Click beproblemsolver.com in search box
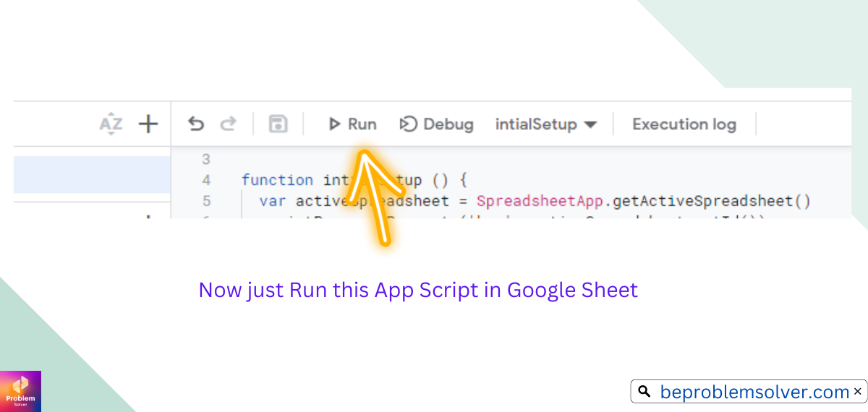Image resolution: width=868 pixels, height=412 pixels. pos(754,392)
